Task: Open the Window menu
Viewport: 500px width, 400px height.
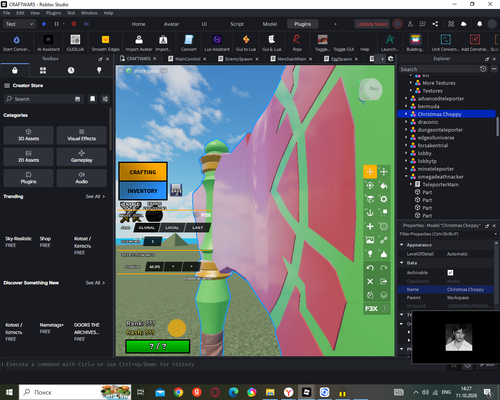Action: [89, 13]
